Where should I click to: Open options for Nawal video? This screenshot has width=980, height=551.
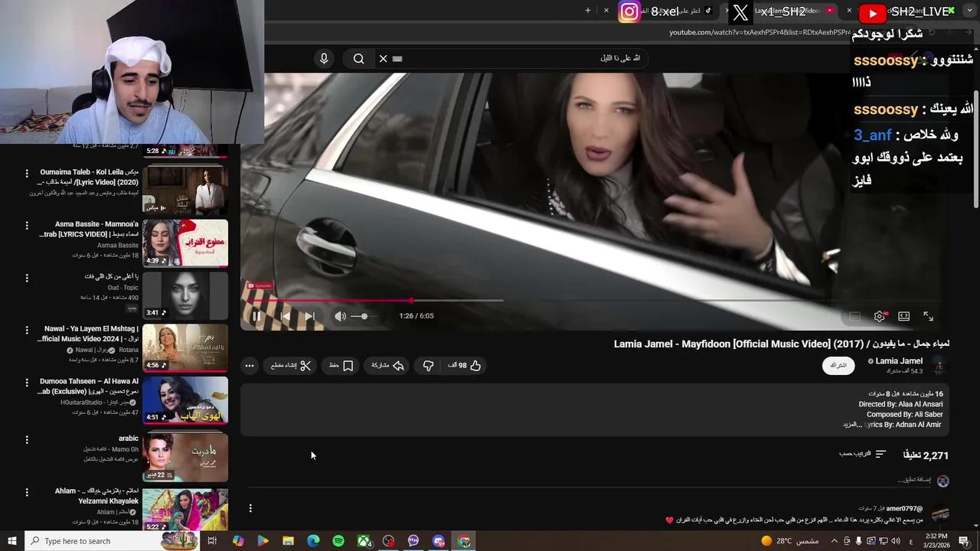(x=27, y=330)
